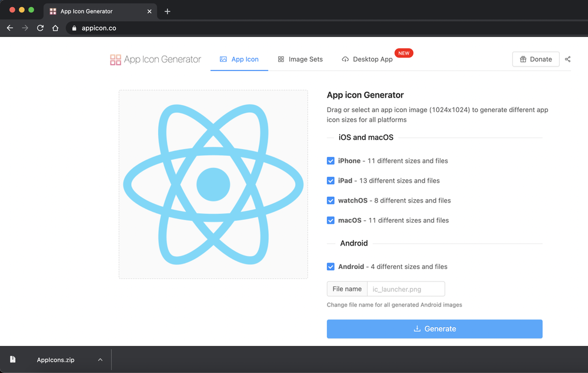Click the 'File name' label
588x373 pixels.
pyautogui.click(x=348, y=289)
